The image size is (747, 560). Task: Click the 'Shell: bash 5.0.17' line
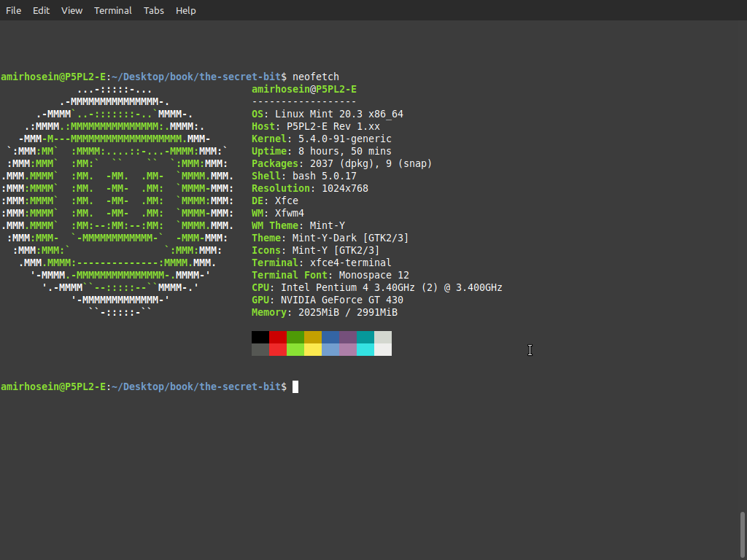pyautogui.click(x=304, y=176)
